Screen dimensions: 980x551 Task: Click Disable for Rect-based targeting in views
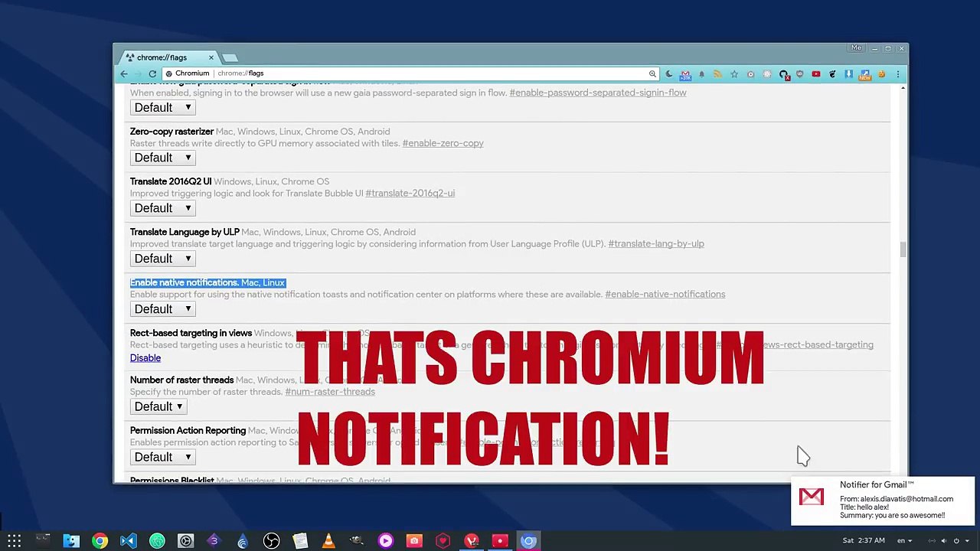145,358
